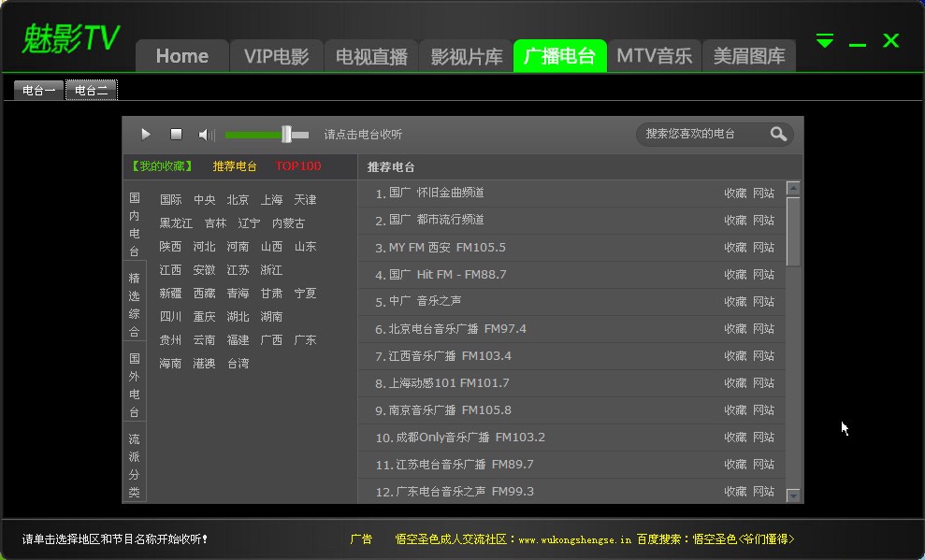The image size is (925, 560).
Task: Switch to the MTV音乐 tab
Action: pos(654,55)
